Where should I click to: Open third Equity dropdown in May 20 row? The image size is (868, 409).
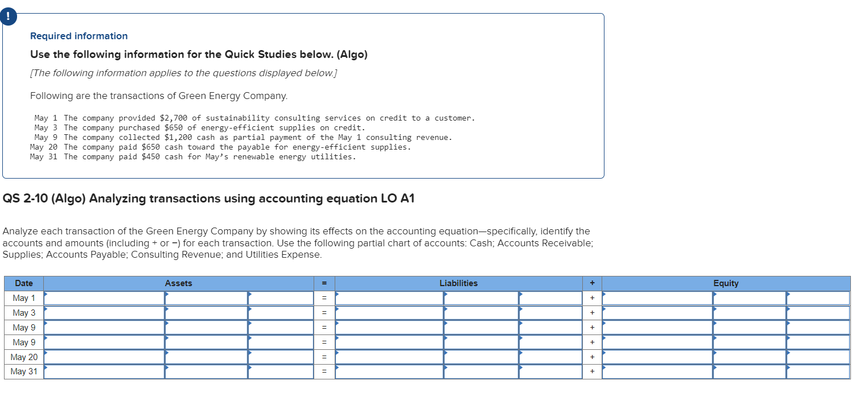click(818, 357)
